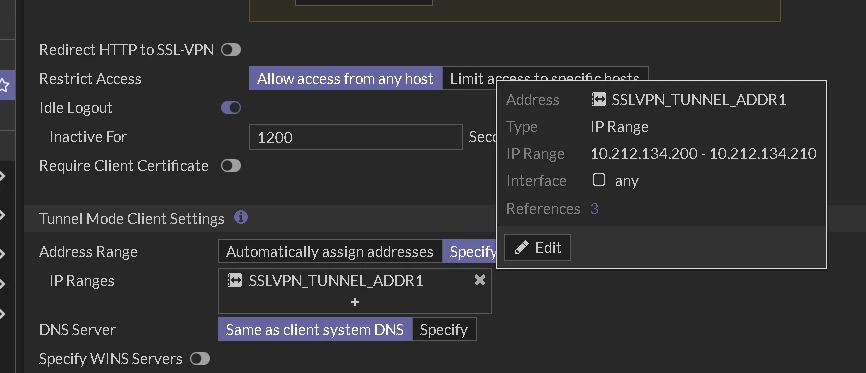
Task: Turn on Specify WINS Servers switch
Action: 200,359
